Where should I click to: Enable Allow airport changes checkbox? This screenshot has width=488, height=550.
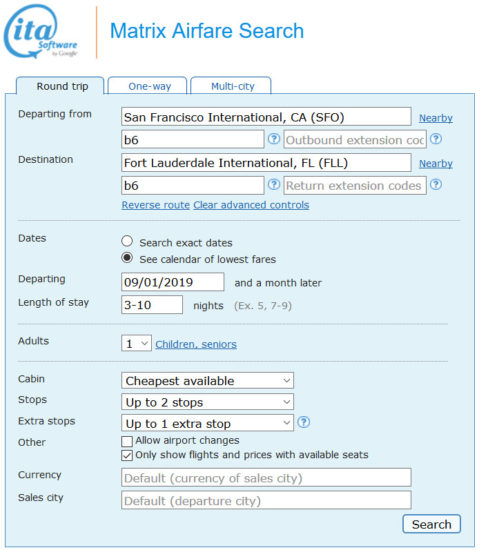click(127, 441)
